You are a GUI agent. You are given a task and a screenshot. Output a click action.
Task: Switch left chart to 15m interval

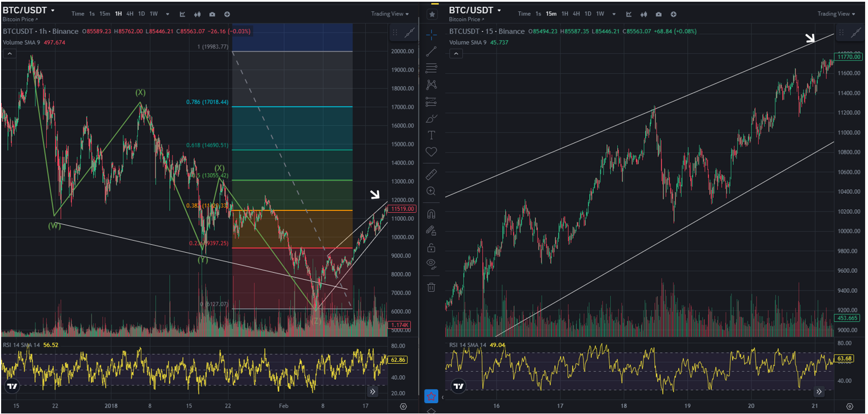click(x=105, y=14)
